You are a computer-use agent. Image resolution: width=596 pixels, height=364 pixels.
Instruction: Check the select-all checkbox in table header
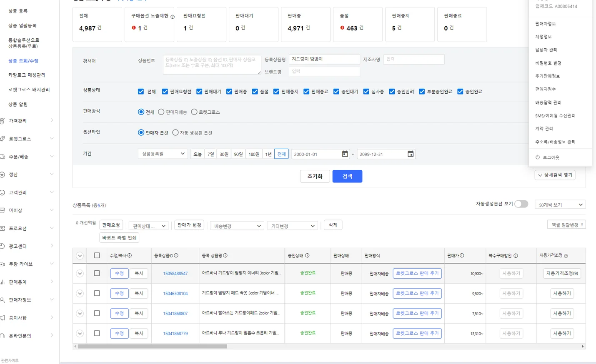click(97, 255)
